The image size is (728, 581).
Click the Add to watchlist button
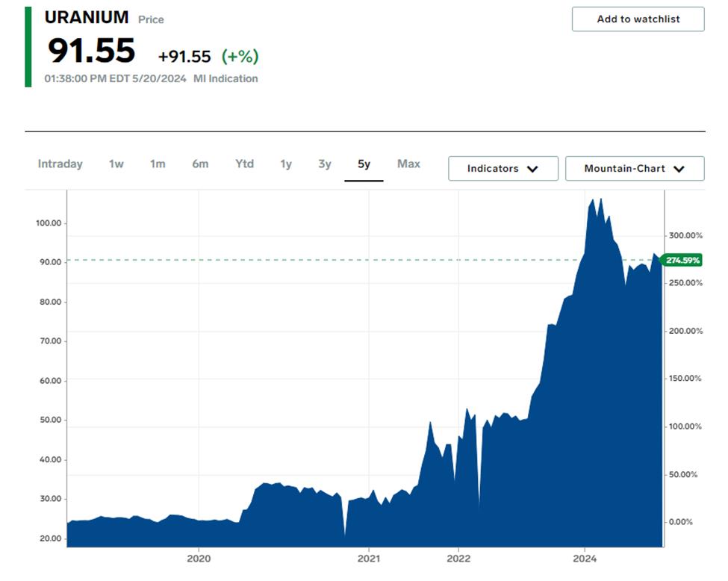coord(638,19)
